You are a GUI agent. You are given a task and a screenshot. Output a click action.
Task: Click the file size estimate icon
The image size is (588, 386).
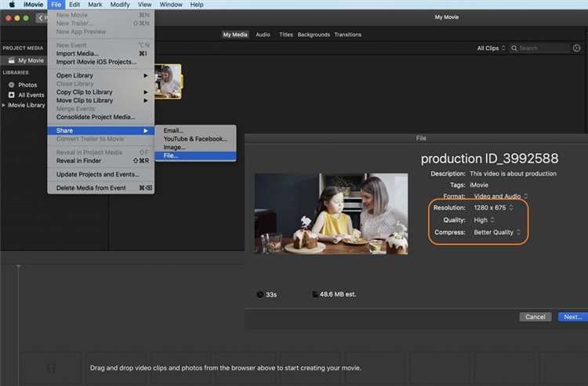pos(315,294)
